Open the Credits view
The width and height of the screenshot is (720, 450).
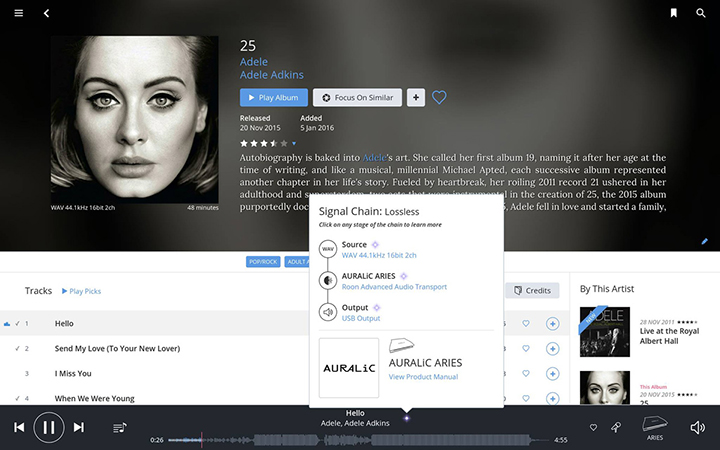tap(532, 290)
